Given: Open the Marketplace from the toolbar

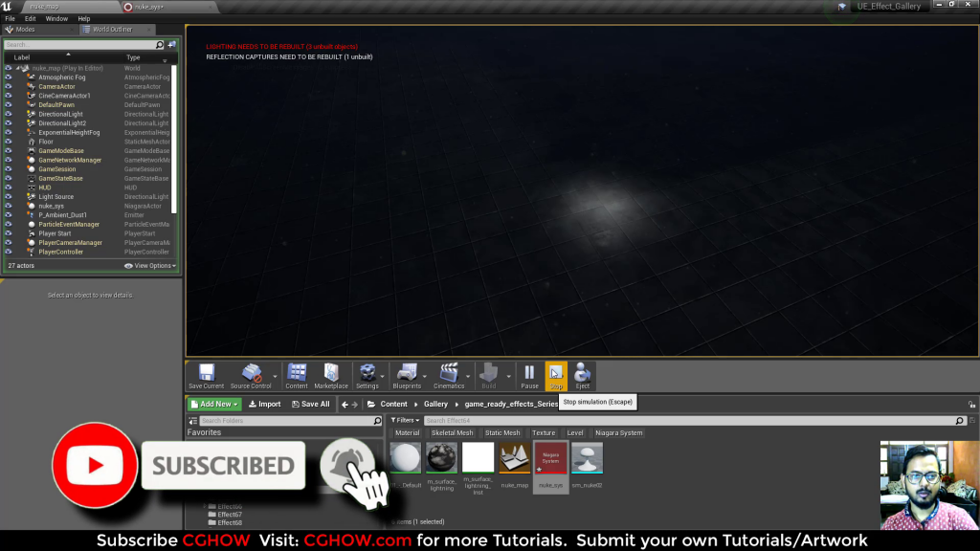Looking at the screenshot, I should [331, 375].
